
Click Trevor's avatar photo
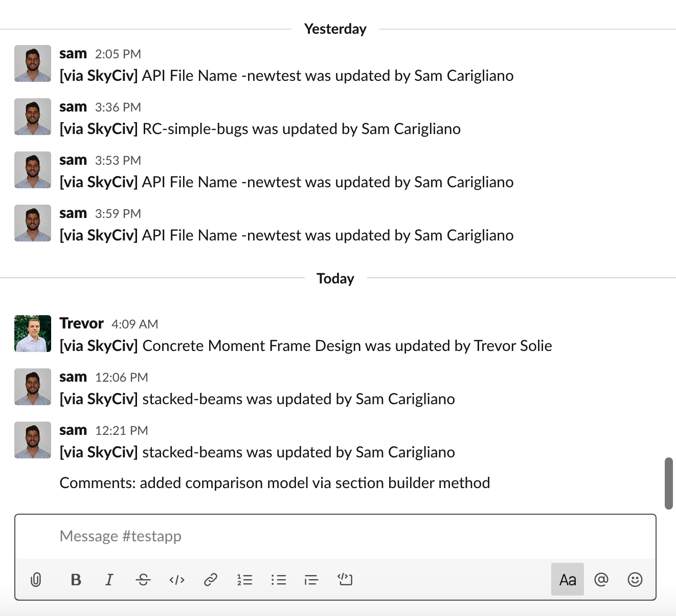point(33,334)
